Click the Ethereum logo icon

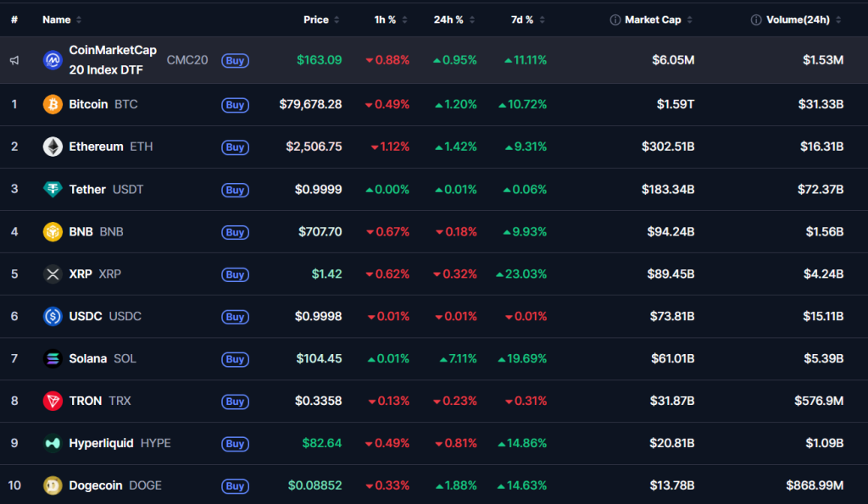click(53, 147)
